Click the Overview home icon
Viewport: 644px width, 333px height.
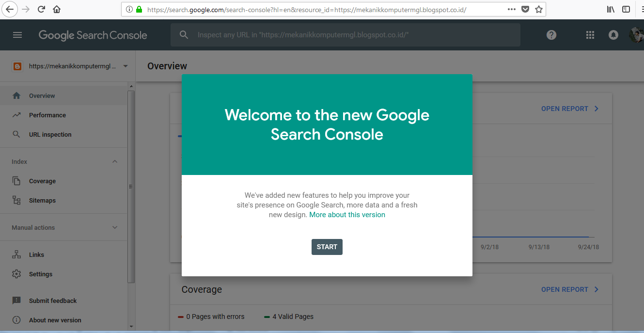click(x=16, y=95)
